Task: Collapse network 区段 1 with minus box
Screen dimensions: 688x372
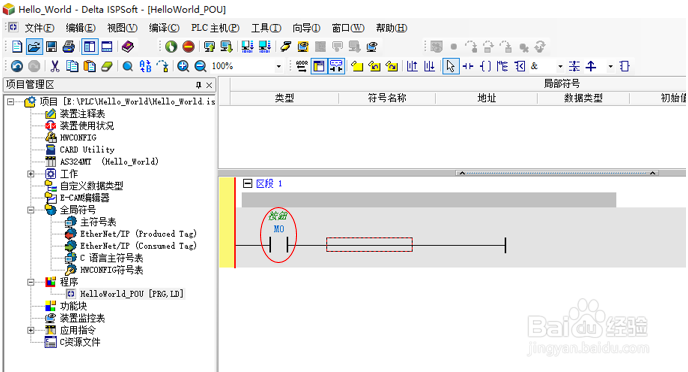Action: pyautogui.click(x=247, y=183)
